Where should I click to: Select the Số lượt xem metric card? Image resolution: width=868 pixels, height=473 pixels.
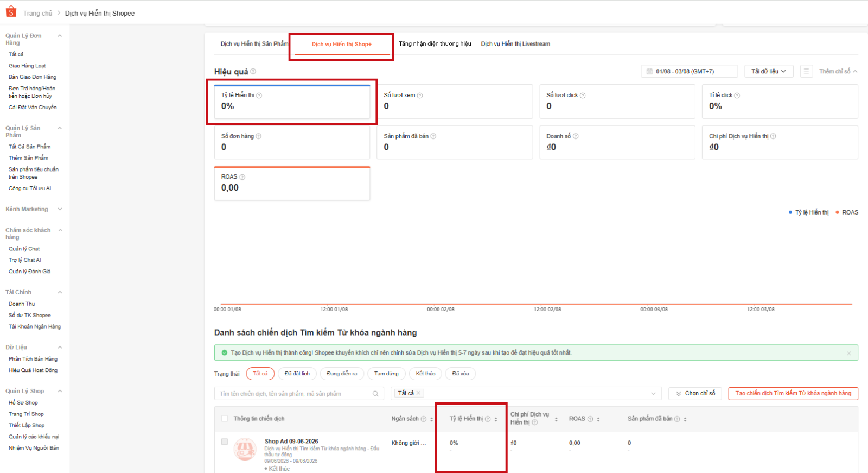click(x=455, y=102)
